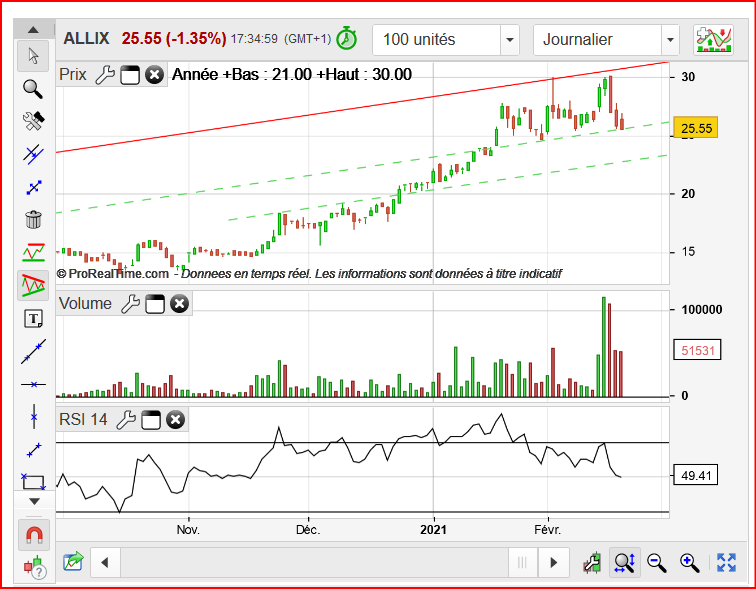Click the trash can delete tool
Viewport: 756px width, 589px height.
33,220
